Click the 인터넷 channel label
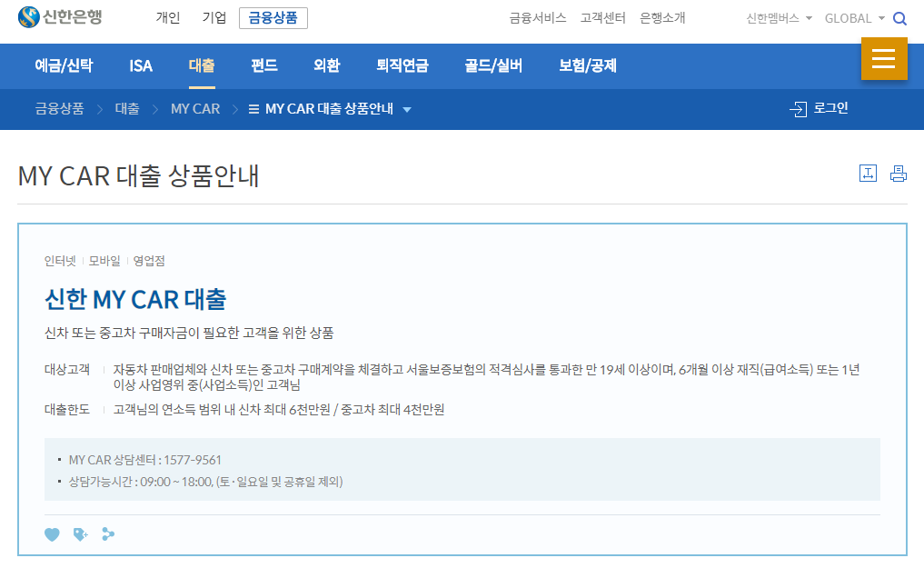Image resolution: width=924 pixels, height=568 pixels. pyautogui.click(x=60, y=261)
